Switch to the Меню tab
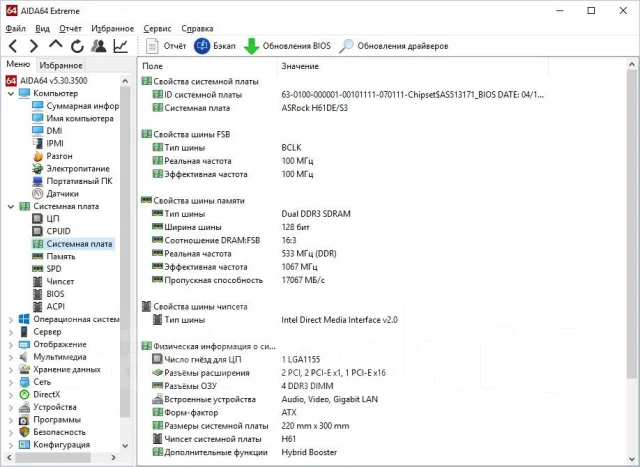Image resolution: width=640 pixels, height=467 pixels. [18, 64]
